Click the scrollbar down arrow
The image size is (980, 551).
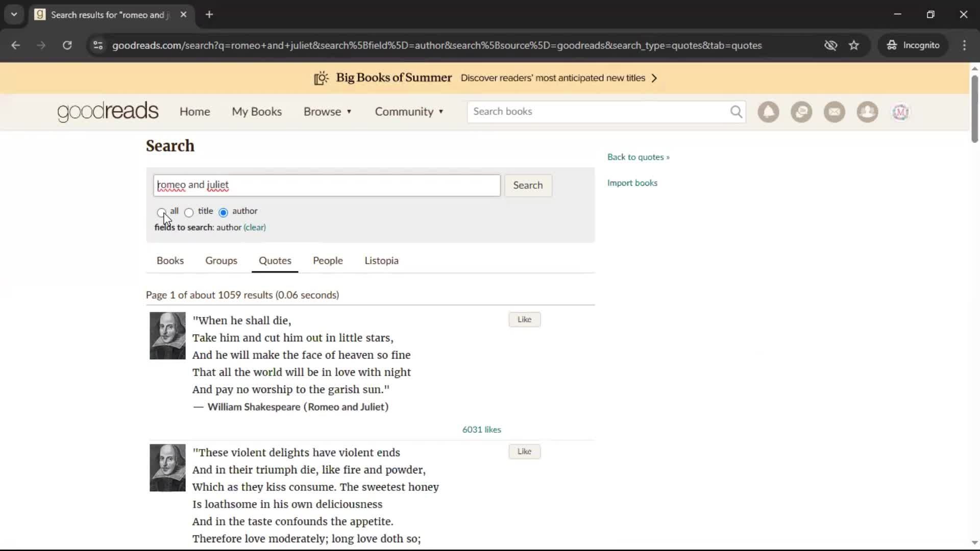(x=974, y=543)
